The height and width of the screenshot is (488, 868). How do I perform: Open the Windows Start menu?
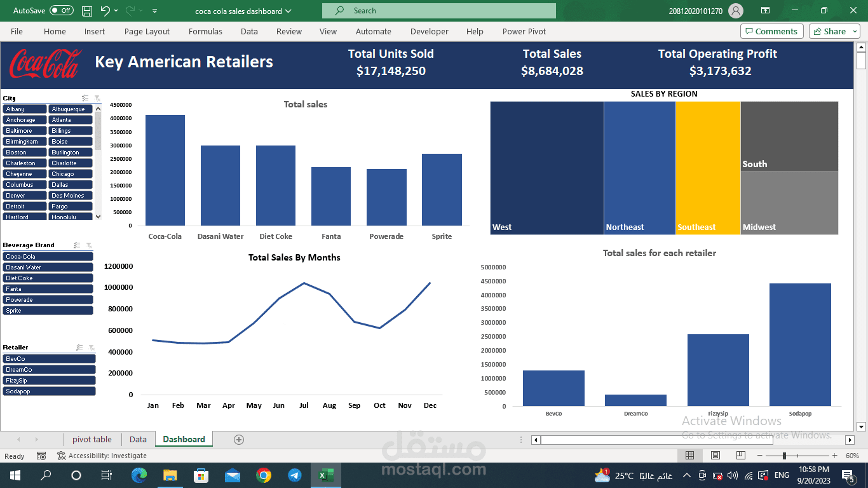(15, 475)
